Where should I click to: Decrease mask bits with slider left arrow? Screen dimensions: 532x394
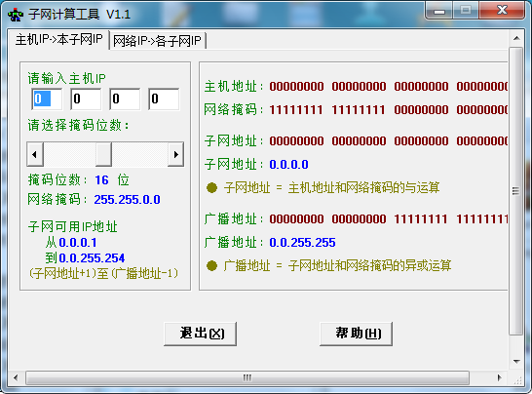coord(35,154)
